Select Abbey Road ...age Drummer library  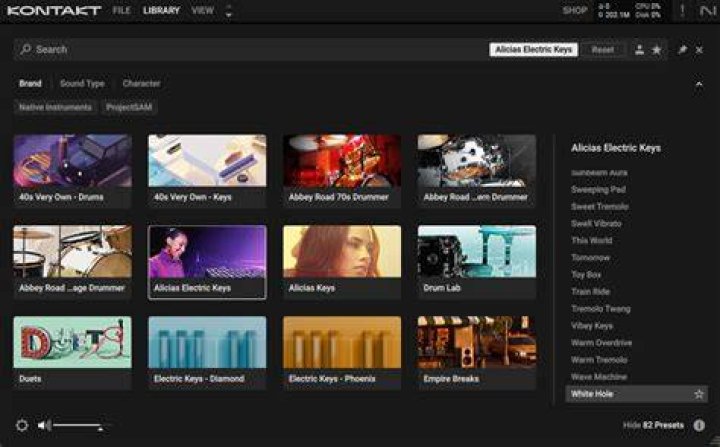point(73,262)
